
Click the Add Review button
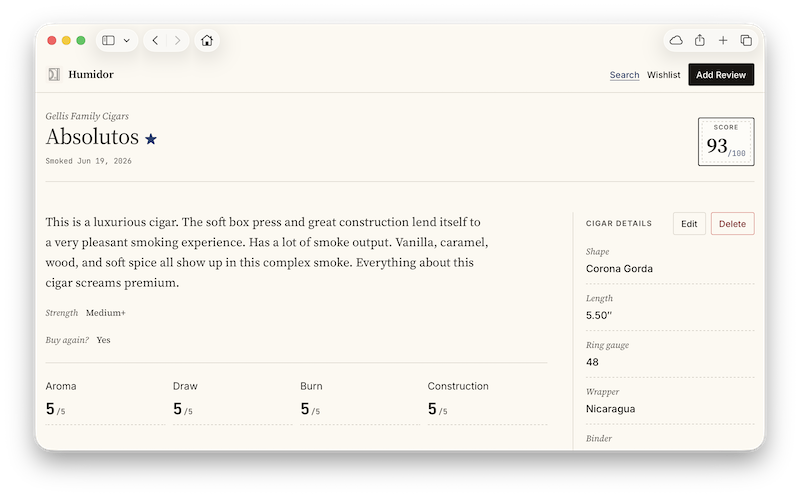point(721,74)
